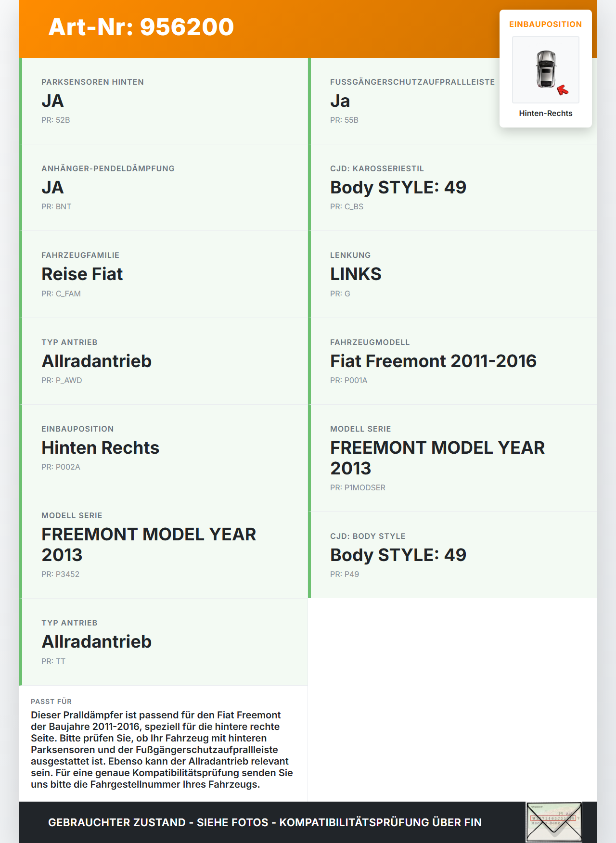Select the Fussgängerschutzaufprallleiste "Ja" value

[x=340, y=101]
